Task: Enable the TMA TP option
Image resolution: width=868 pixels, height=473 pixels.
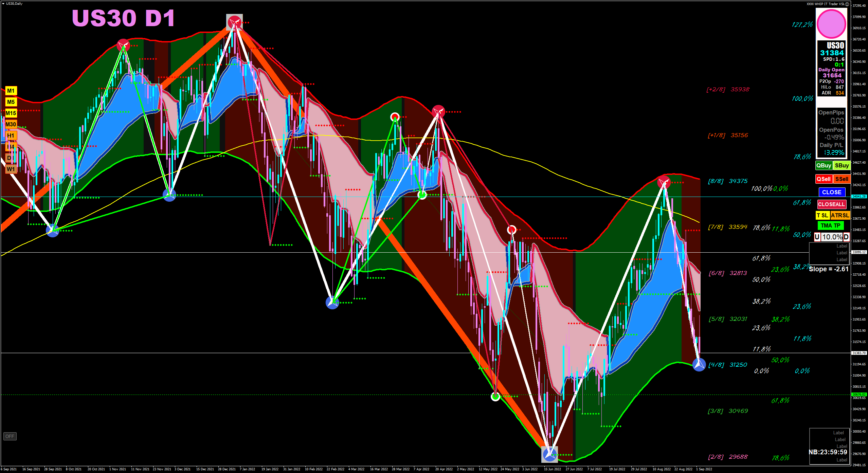Action: click(830, 225)
